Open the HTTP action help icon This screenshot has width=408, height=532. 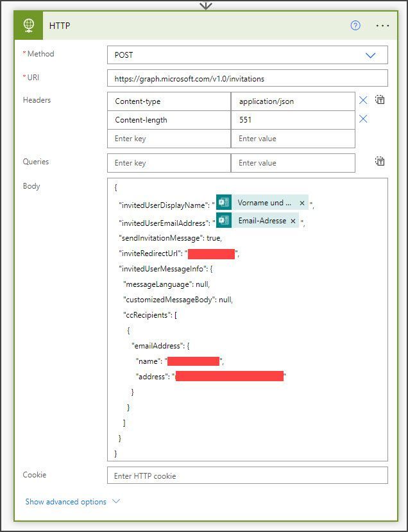click(355, 26)
